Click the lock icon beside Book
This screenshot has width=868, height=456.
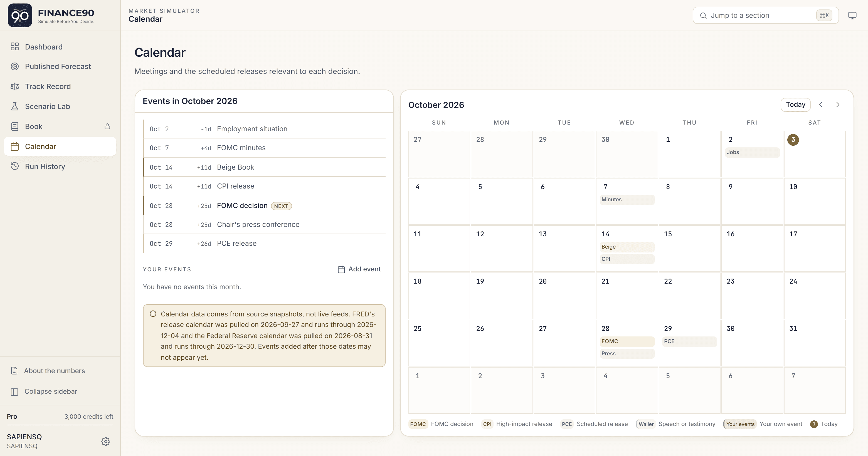(x=107, y=127)
